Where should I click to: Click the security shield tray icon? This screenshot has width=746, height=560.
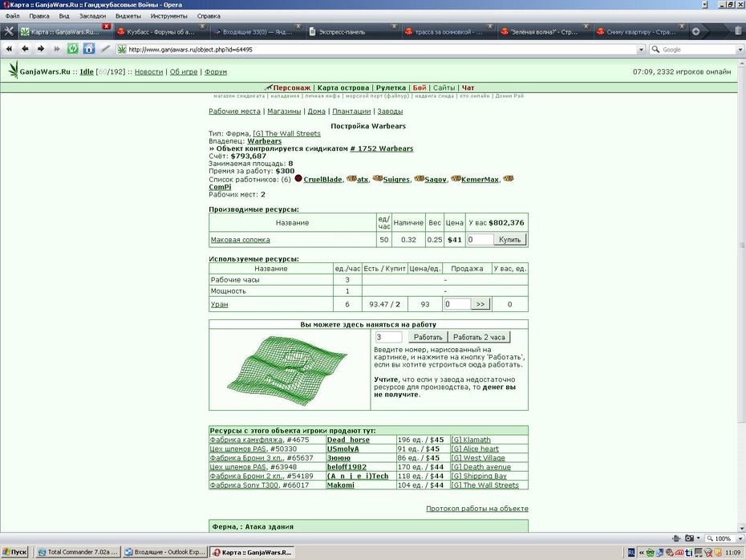(718, 553)
